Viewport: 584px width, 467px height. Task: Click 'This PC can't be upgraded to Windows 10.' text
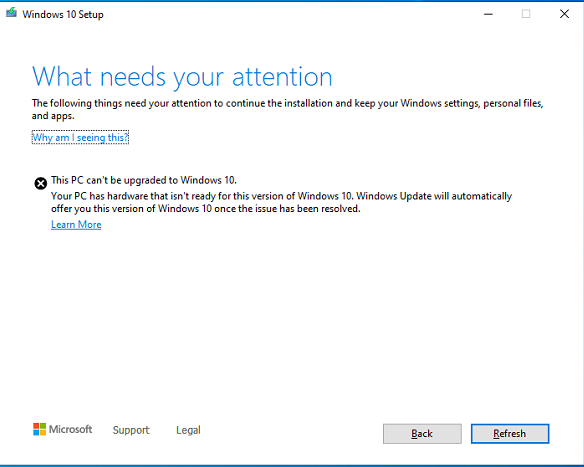[x=144, y=180]
